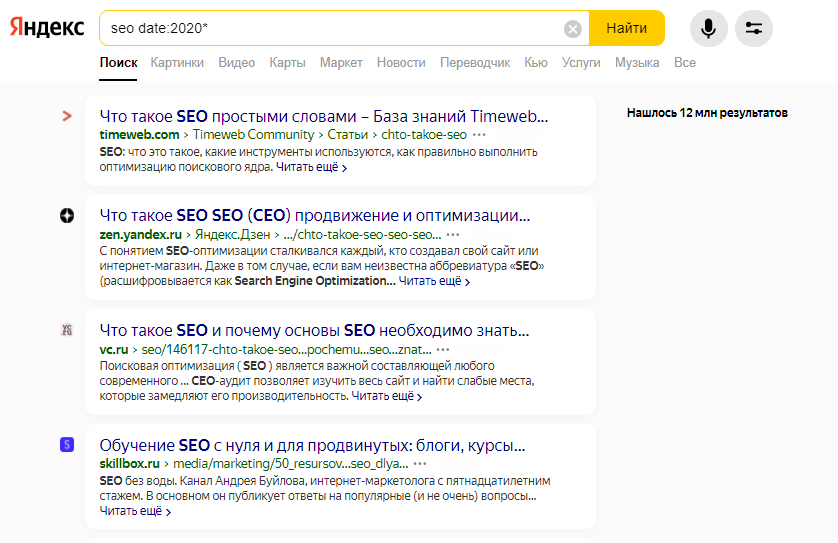This screenshot has width=838, height=543.
Task: Open the Яндекс logo home link
Action: tap(47, 28)
